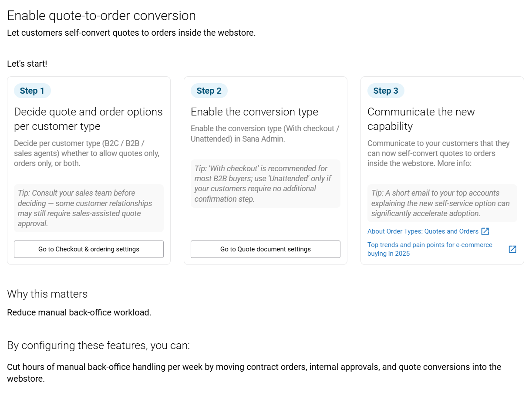Click the tip about emailing top accounts
The width and height of the screenshot is (532, 393).
[x=442, y=203]
